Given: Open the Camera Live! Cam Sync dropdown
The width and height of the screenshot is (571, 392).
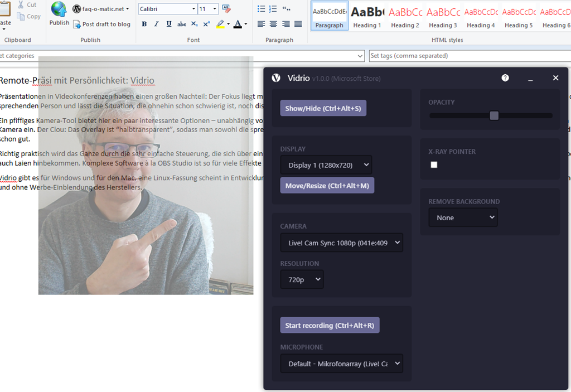Looking at the screenshot, I should coord(342,243).
